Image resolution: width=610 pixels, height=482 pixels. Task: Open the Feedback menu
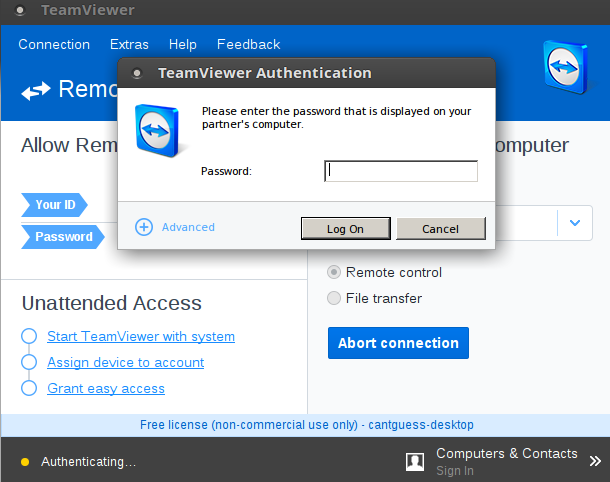[x=248, y=44]
